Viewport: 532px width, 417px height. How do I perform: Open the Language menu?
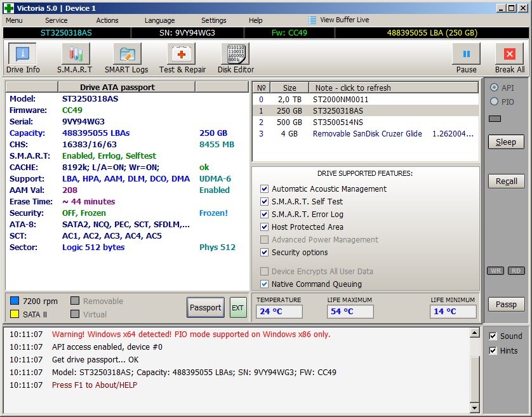coord(159,20)
